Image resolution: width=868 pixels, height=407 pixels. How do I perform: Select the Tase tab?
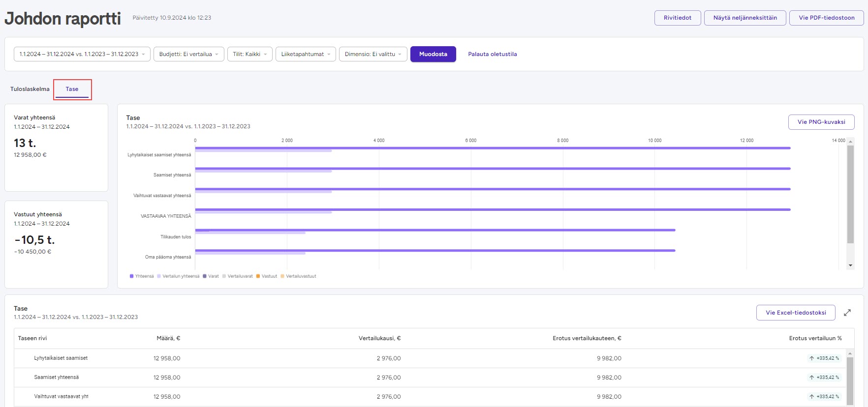click(x=72, y=89)
